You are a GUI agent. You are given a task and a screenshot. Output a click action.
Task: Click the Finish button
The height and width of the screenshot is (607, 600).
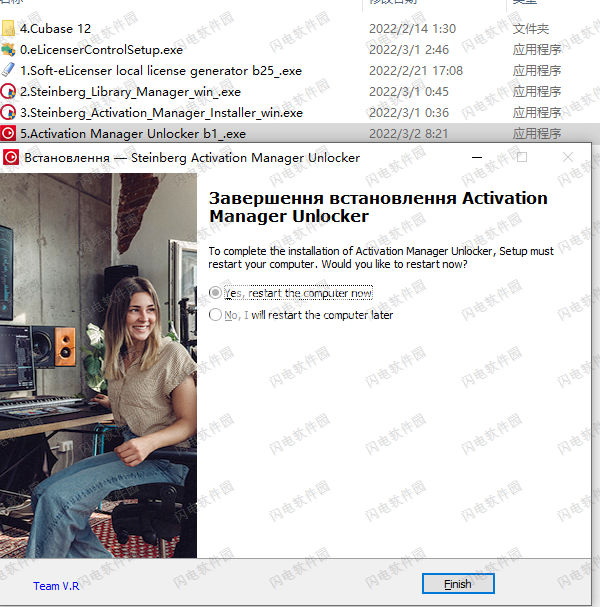coord(458,583)
